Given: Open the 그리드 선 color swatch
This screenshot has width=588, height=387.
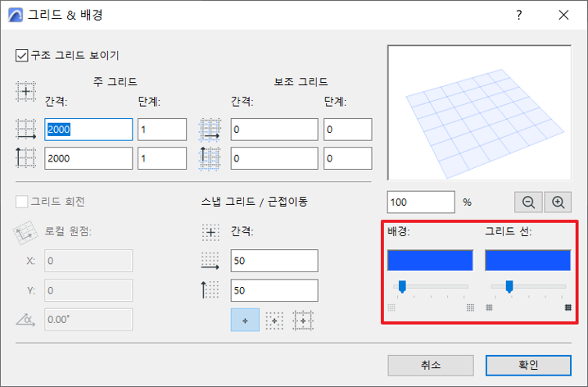Looking at the screenshot, I should pos(527,260).
